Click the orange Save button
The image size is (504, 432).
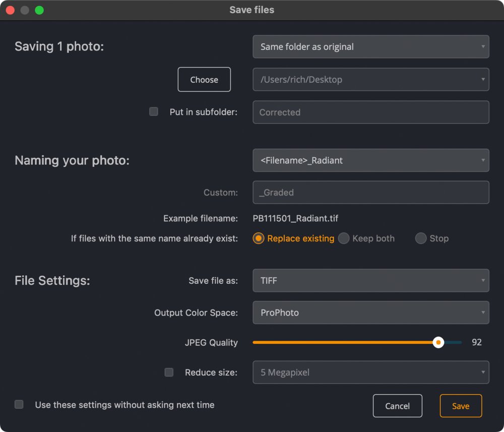[x=461, y=406]
